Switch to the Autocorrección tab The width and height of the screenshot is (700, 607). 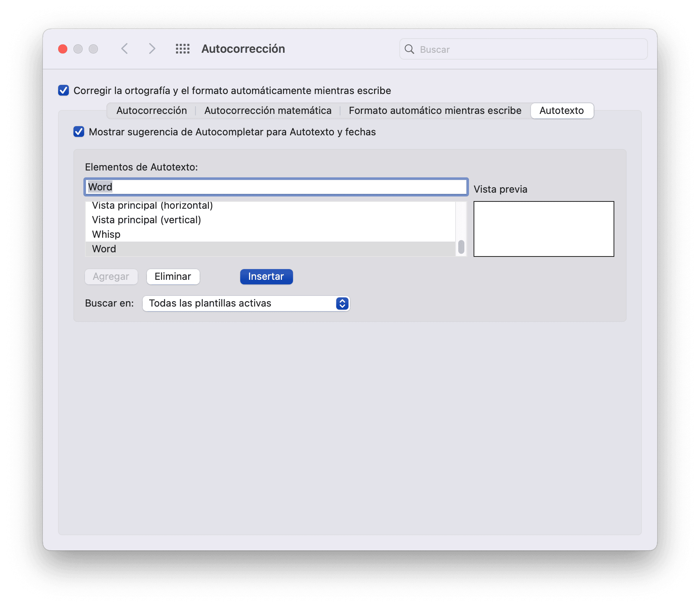pyautogui.click(x=151, y=110)
